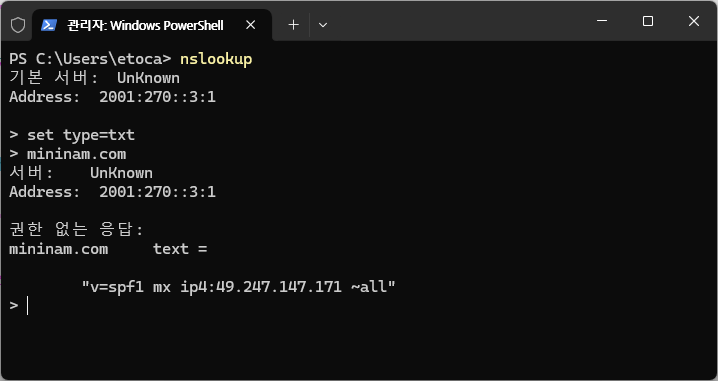Click the yellow nslookup command text
The image size is (718, 381).
[x=216, y=59]
